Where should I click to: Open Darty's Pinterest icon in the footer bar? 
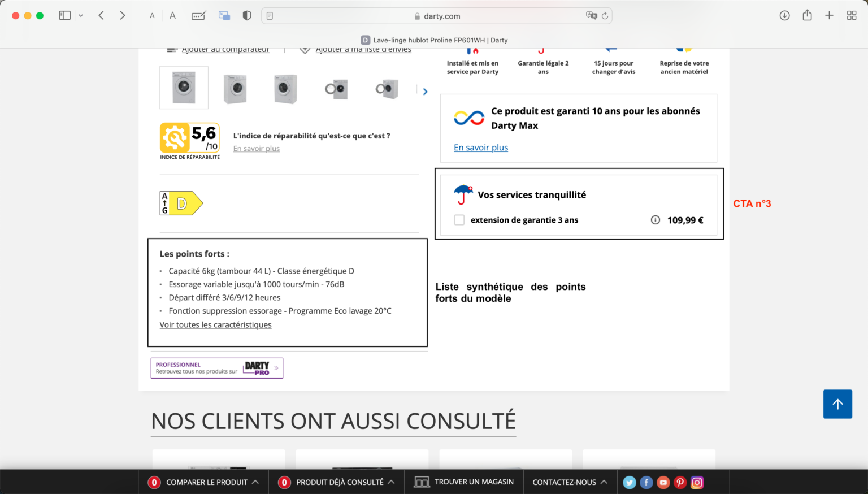[680, 482]
